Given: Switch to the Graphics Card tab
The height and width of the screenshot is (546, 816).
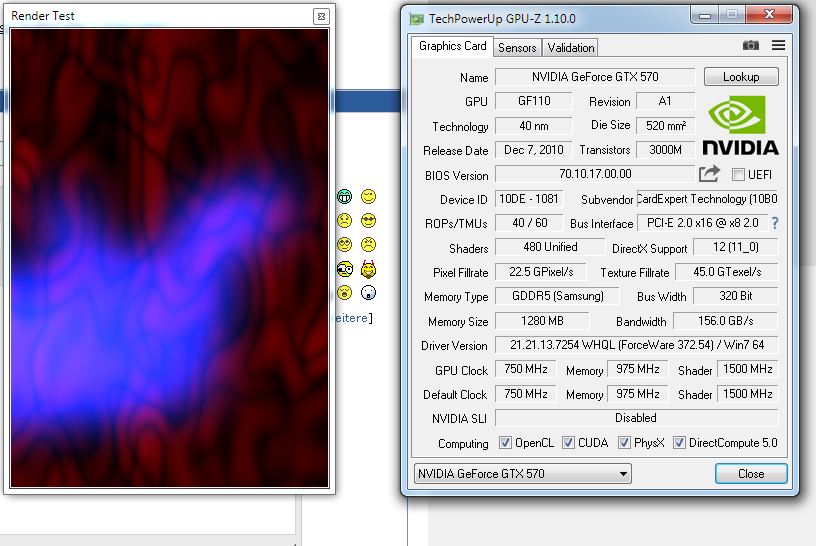Looking at the screenshot, I should (452, 46).
